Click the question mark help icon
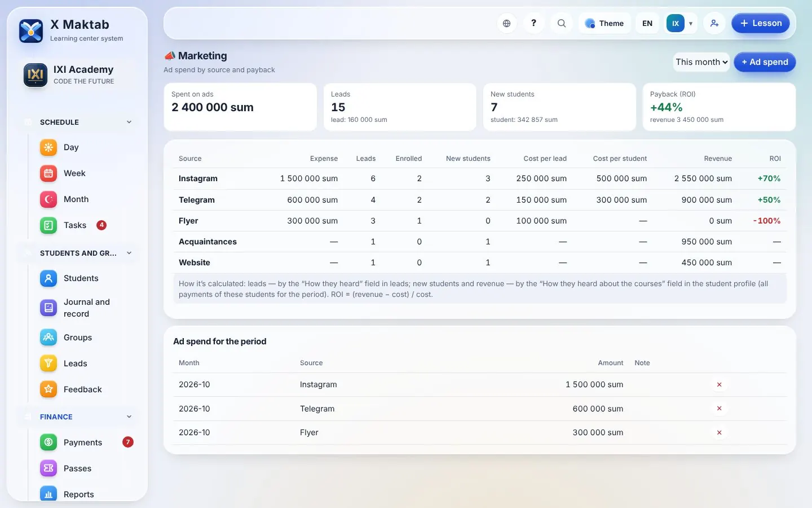 pyautogui.click(x=533, y=23)
